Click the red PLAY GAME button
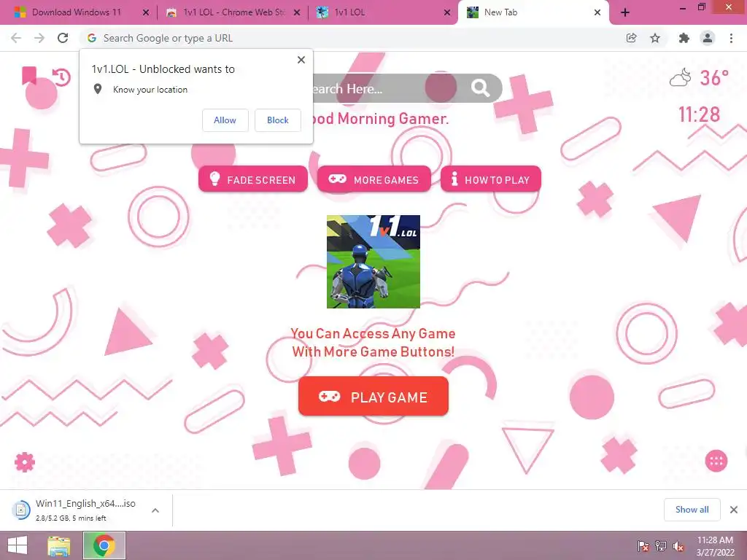Screen dimensions: 747x560 coord(373,396)
